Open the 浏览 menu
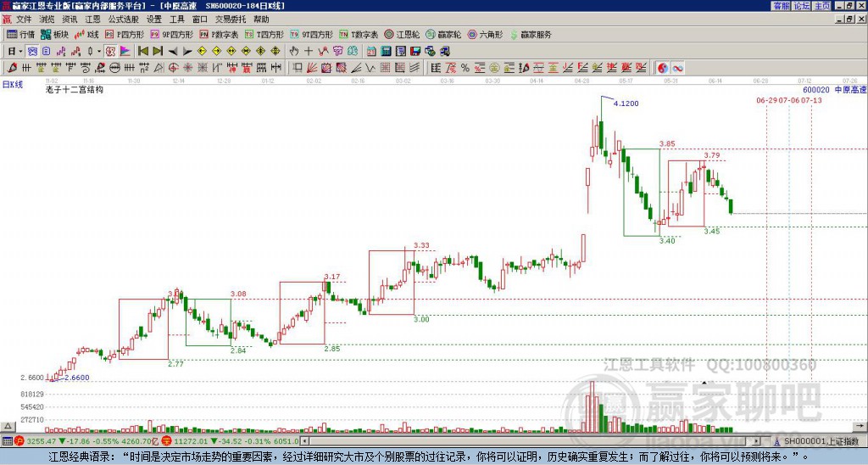868x465 pixels. click(47, 20)
